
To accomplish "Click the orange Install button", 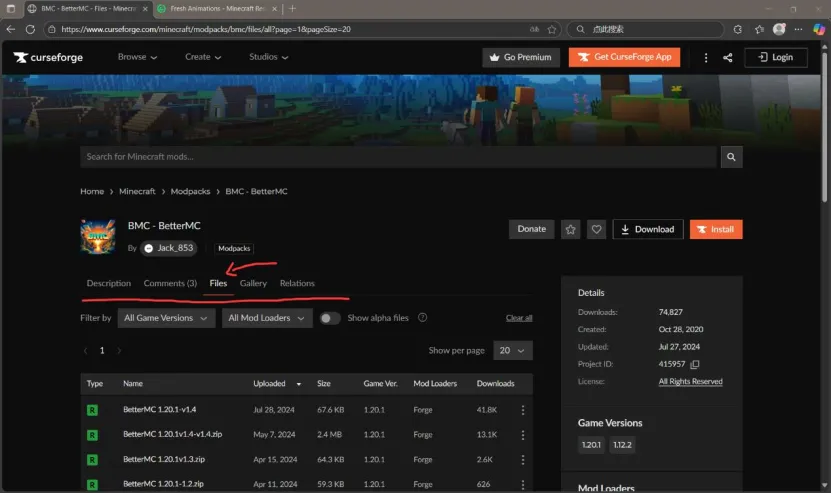I will [715, 229].
